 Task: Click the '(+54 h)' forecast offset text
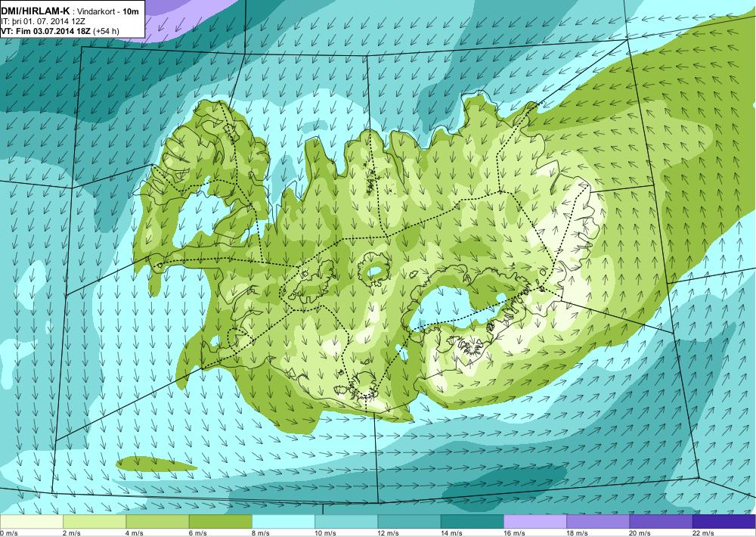tap(106, 31)
